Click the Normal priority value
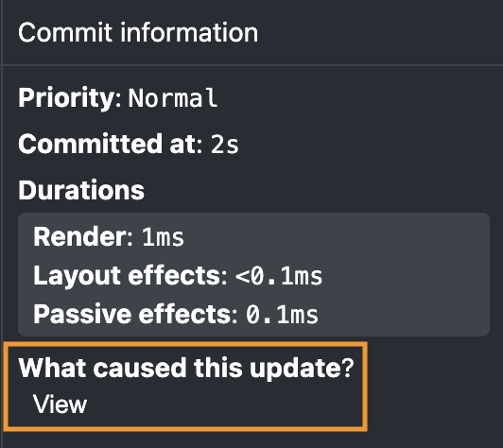Image resolution: width=503 pixels, height=448 pixels. (x=173, y=97)
